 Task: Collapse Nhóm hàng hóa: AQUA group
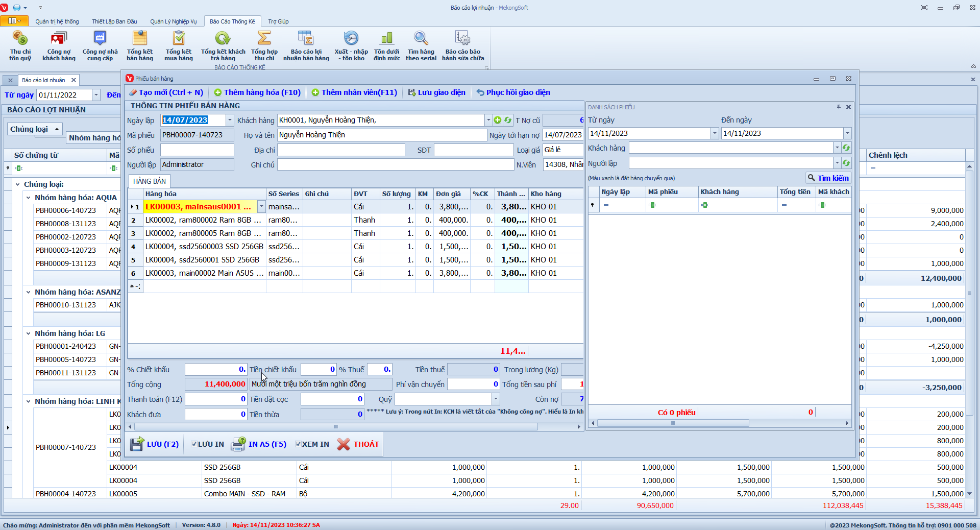[29, 198]
